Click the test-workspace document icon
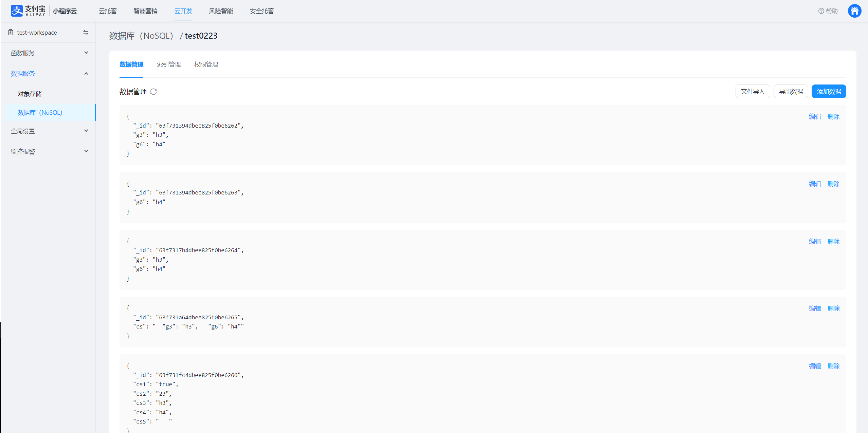This screenshot has width=868, height=433. coord(11,33)
